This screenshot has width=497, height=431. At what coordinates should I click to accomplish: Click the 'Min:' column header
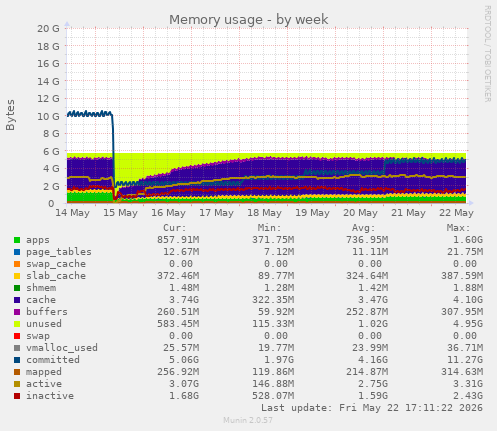270,228
